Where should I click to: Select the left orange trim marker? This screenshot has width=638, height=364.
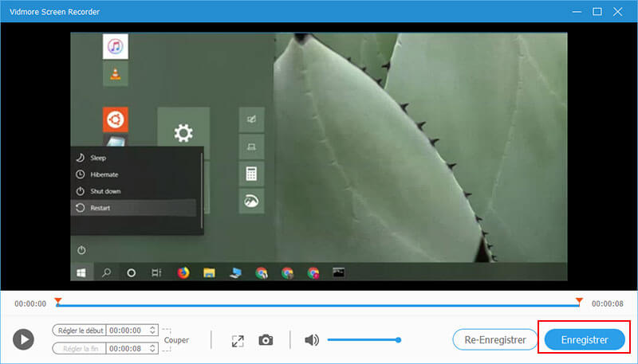[57, 301]
